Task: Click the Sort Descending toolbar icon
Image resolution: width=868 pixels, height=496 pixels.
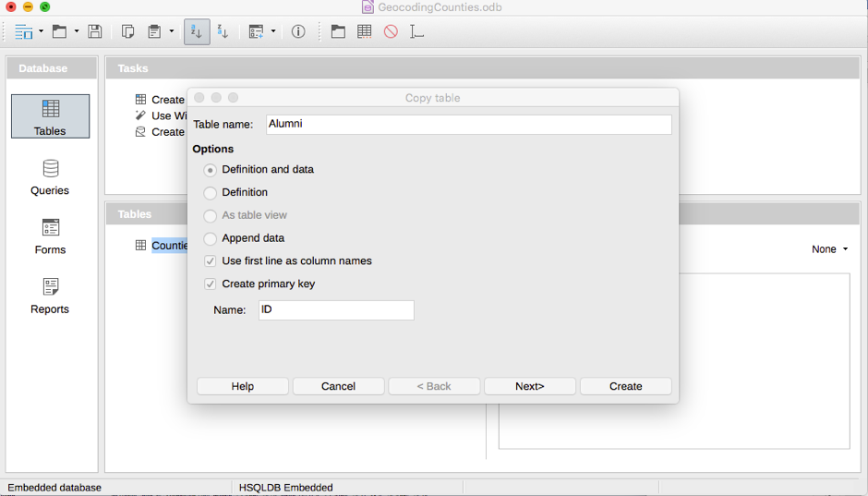Action: click(223, 31)
